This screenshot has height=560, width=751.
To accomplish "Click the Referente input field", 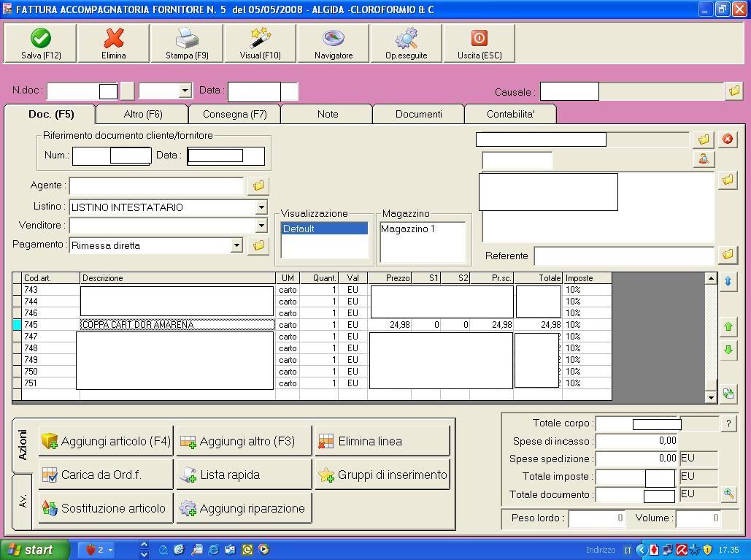I will pyautogui.click(x=624, y=256).
